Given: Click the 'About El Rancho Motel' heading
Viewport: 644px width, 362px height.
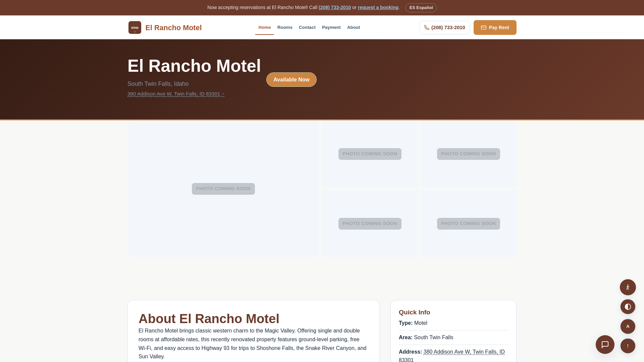Looking at the screenshot, I should [x=209, y=319].
